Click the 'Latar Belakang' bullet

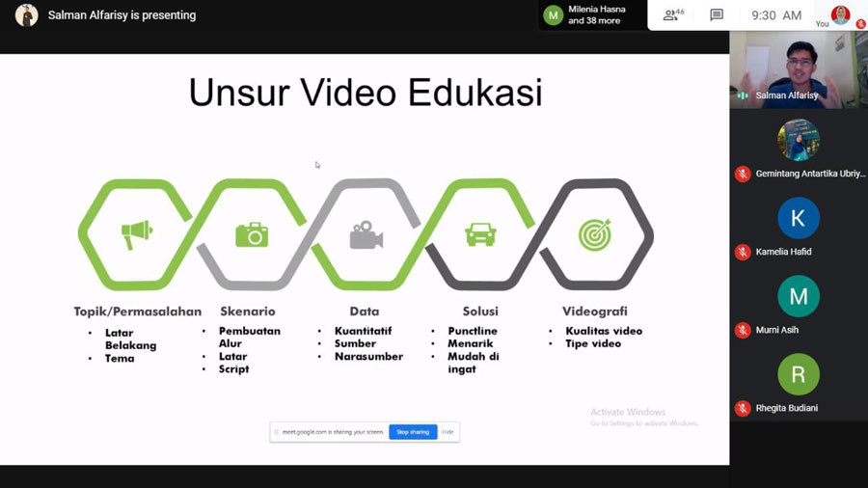(x=130, y=339)
